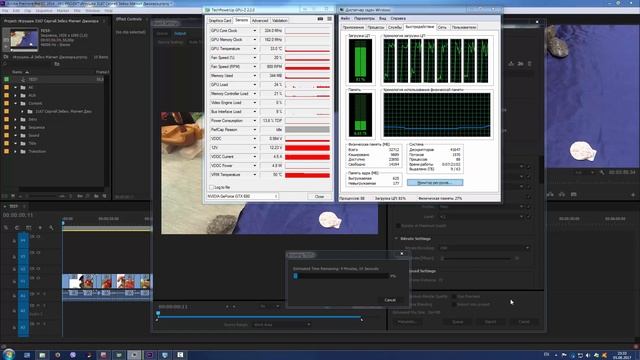Screen dimensions: 640x360
Task: Open the Premiere Pro taskbar icon
Action: click(149, 355)
